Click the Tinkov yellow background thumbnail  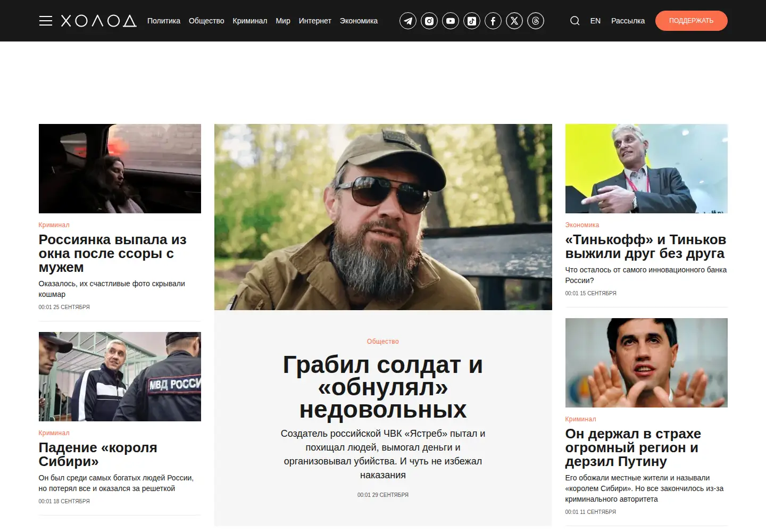646,169
